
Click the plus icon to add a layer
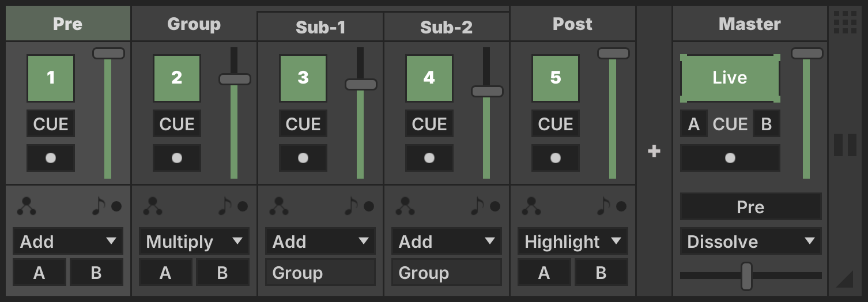[x=654, y=152]
